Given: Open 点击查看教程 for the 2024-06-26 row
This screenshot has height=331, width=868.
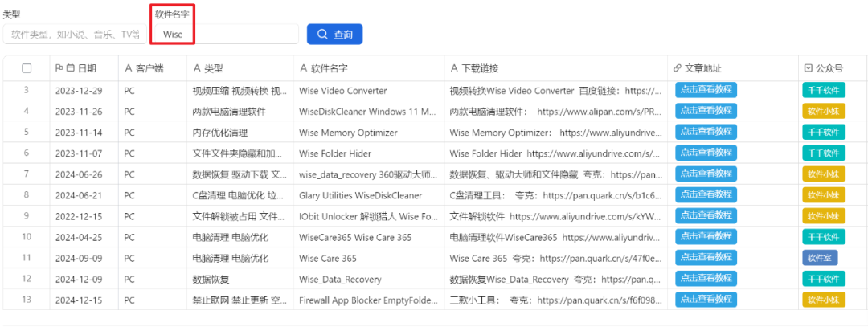Looking at the screenshot, I should 706,174.
